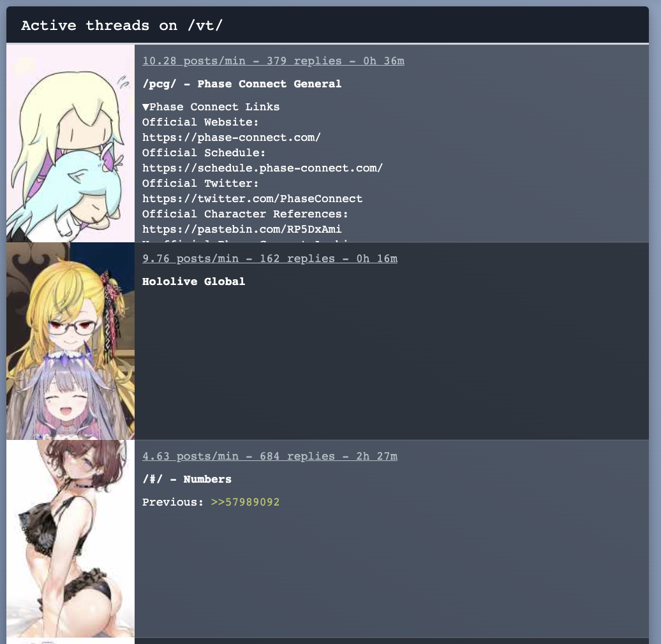Open the /pcg/ thread chibi thumbnail
This screenshot has width=661, height=644.
coord(70,143)
